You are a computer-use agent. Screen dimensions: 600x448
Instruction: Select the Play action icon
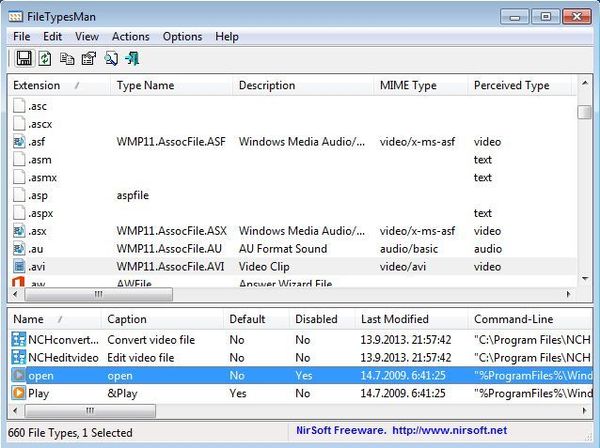[19, 394]
